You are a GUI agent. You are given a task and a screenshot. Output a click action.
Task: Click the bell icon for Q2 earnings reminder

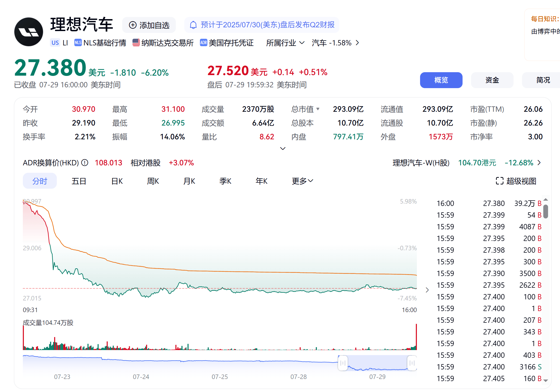(x=193, y=25)
